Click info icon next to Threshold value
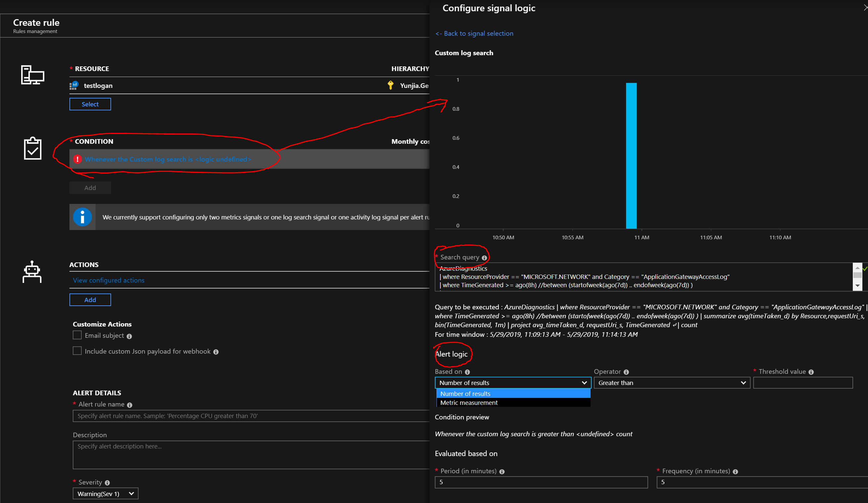This screenshot has width=868, height=503. coord(811,372)
